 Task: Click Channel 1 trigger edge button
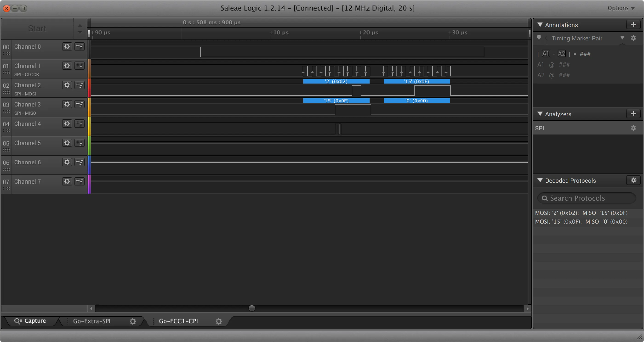80,66
